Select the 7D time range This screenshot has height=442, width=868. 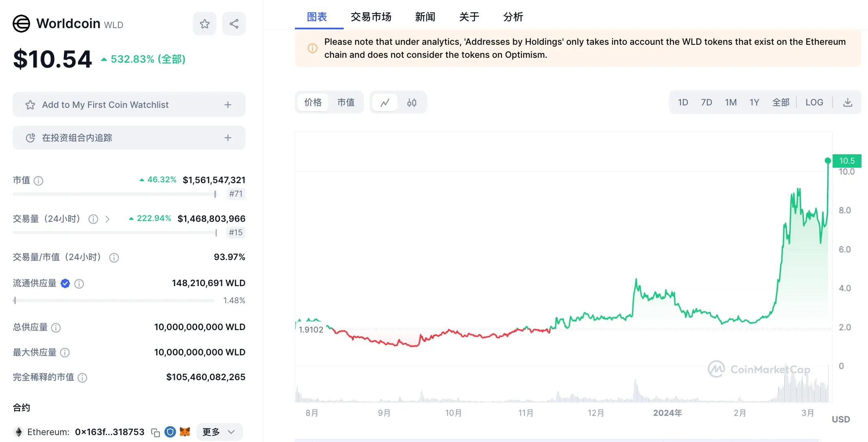tap(707, 102)
